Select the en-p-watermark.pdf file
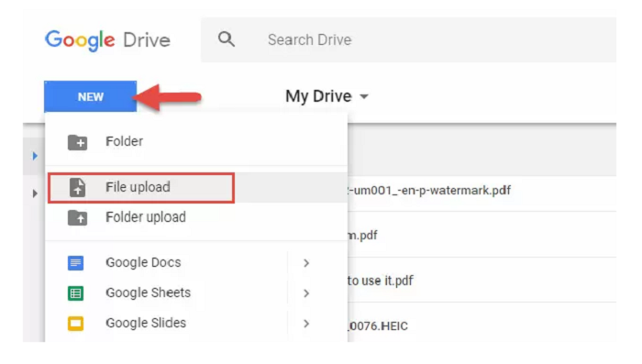 [429, 191]
